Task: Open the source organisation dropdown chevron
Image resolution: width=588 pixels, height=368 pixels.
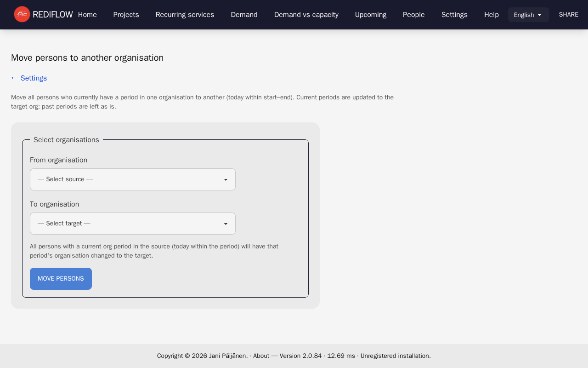Action: (225, 179)
